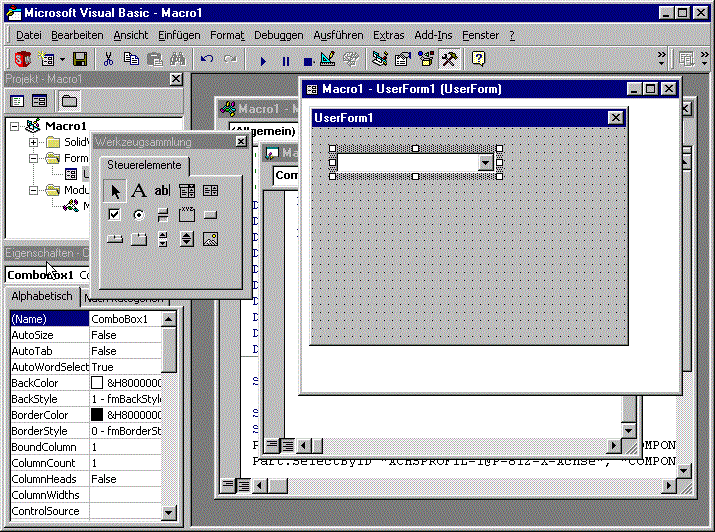This screenshot has width=715, height=532.
Task: Collapse the Module folder node
Action: click(33, 190)
